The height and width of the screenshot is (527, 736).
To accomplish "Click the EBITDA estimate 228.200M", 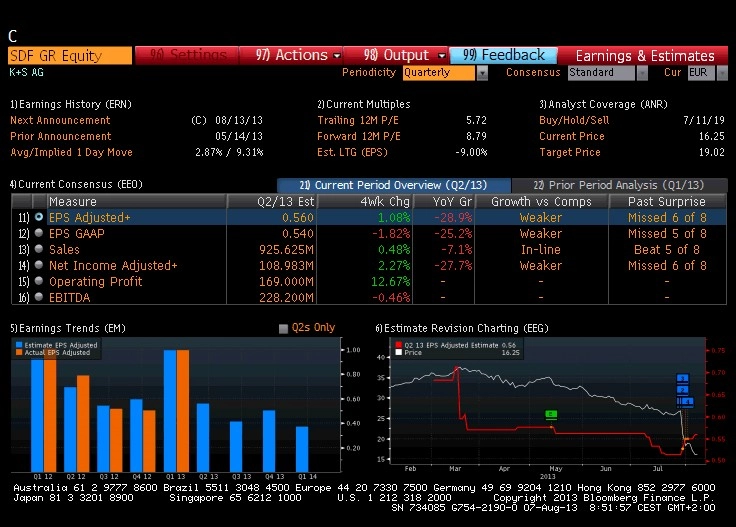I will [x=286, y=298].
